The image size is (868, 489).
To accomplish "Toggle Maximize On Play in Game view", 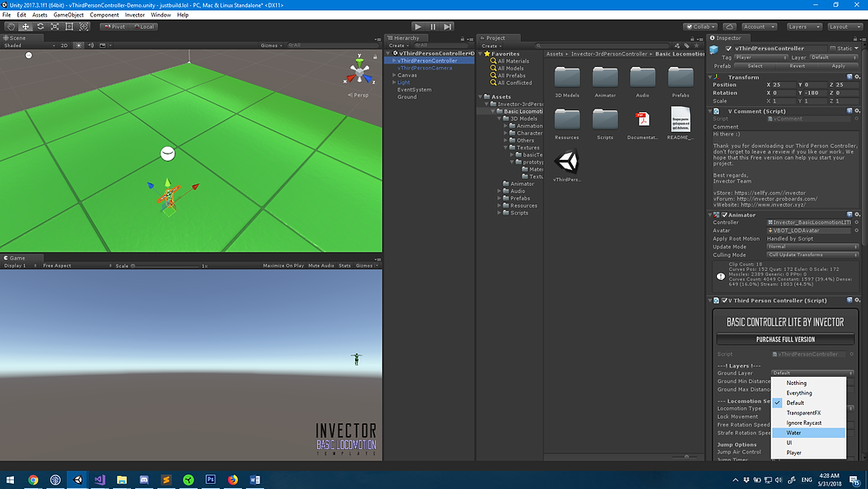I will 284,266.
